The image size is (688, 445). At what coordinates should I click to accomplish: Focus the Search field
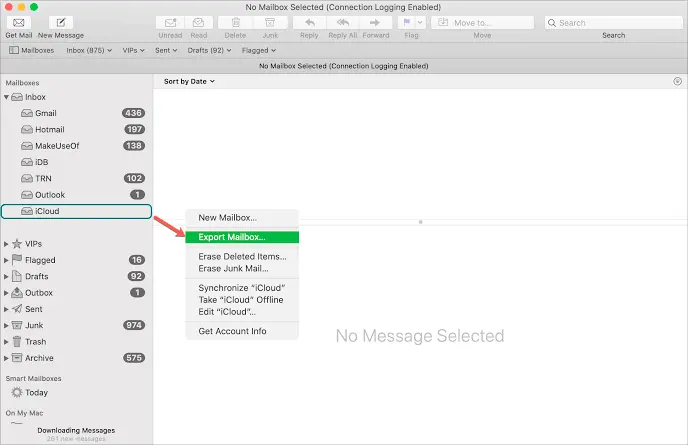tap(613, 23)
